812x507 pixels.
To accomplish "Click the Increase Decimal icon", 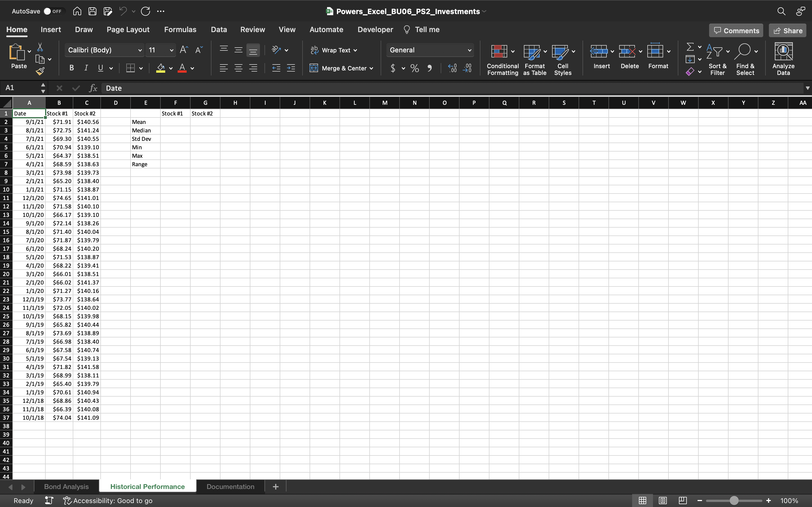I will tap(452, 68).
